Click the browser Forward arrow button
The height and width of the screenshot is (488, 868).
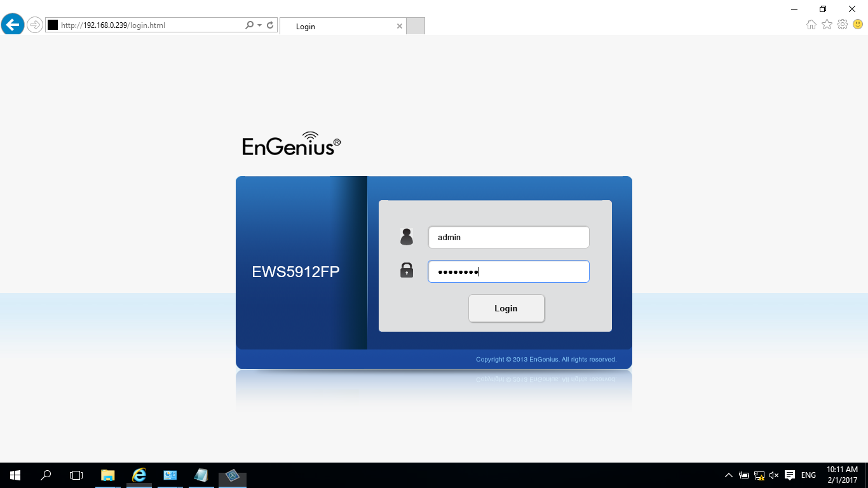pyautogui.click(x=34, y=25)
